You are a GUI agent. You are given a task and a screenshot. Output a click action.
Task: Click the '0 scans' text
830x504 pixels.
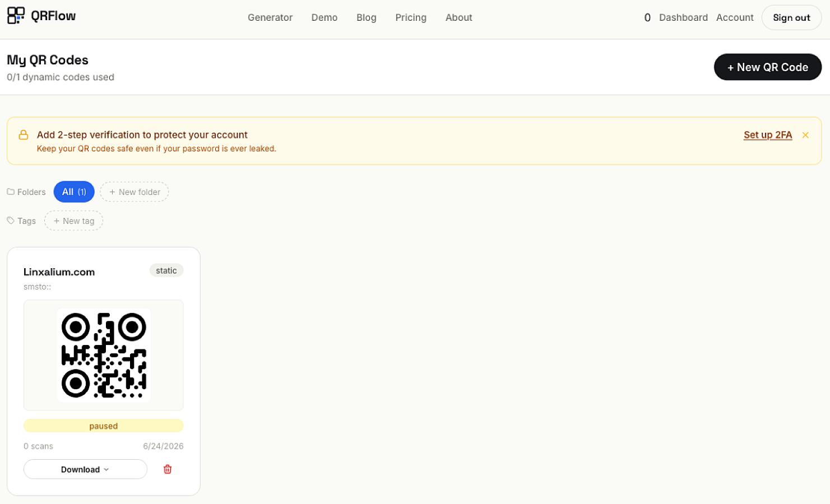tap(38, 446)
